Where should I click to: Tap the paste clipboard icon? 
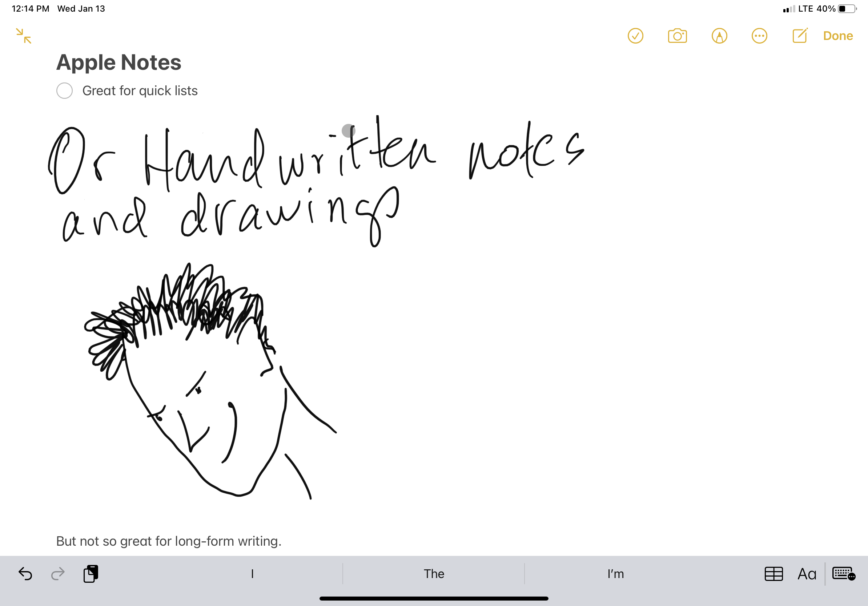coord(91,574)
